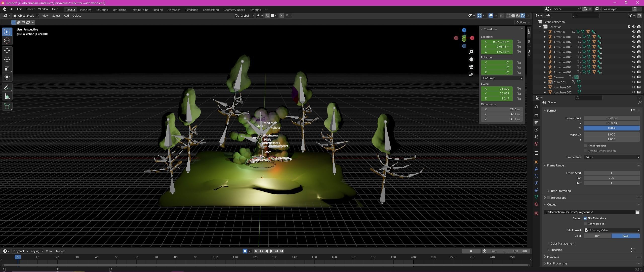Open viewport Options button
The height and width of the screenshot is (272, 644).
522,22
